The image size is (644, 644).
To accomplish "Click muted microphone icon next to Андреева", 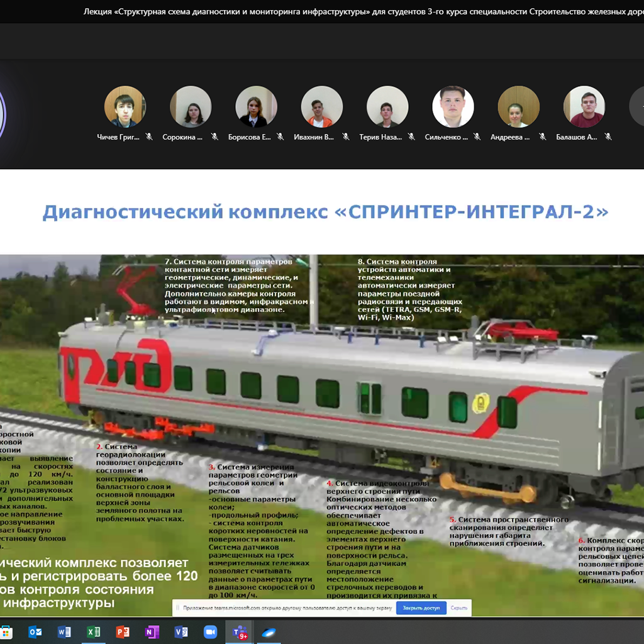I will 543,136.
